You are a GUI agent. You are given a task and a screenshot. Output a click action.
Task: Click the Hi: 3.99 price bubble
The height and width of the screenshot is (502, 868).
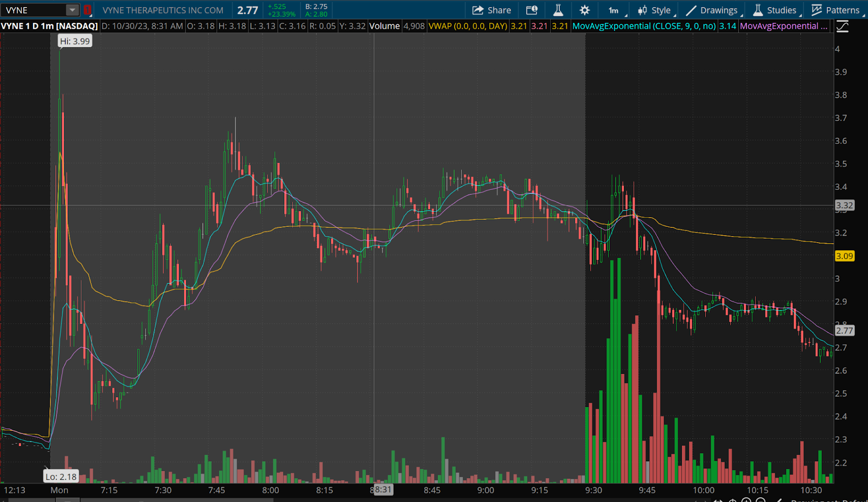(75, 41)
